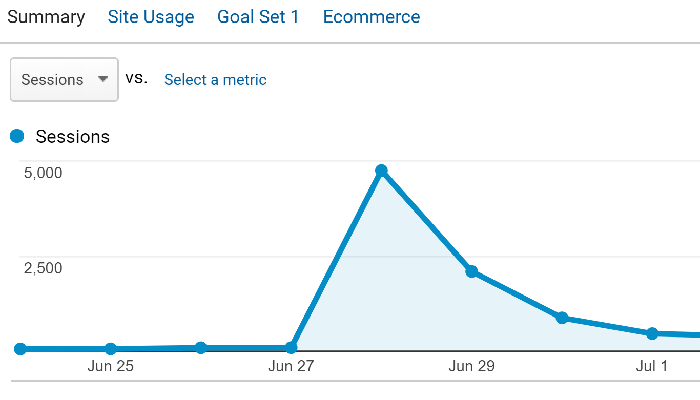Select the Jun 25 data point
This screenshot has height=400, width=700.
tap(111, 349)
